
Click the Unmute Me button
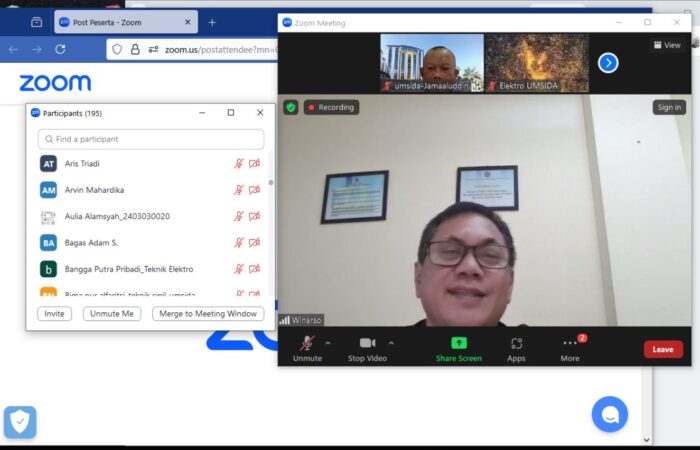(112, 314)
